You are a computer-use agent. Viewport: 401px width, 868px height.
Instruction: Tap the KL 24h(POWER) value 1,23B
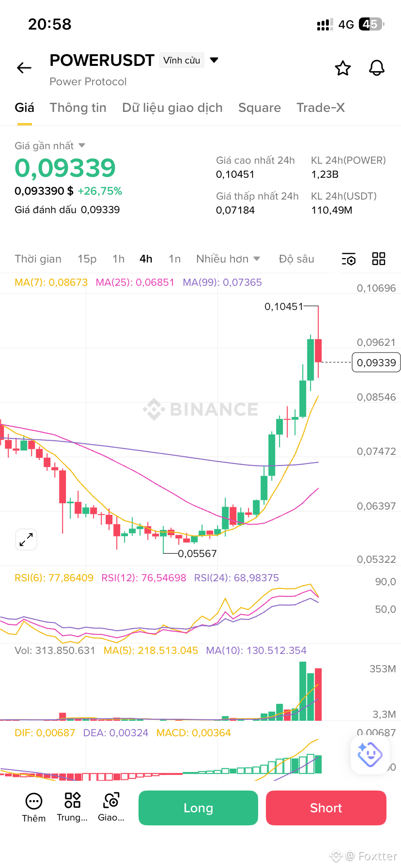coord(325,174)
